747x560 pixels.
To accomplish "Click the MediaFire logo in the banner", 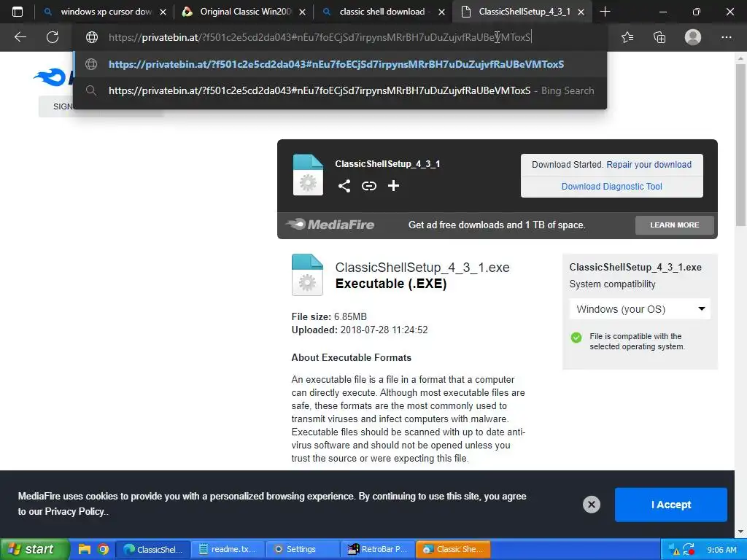I will coord(330,225).
